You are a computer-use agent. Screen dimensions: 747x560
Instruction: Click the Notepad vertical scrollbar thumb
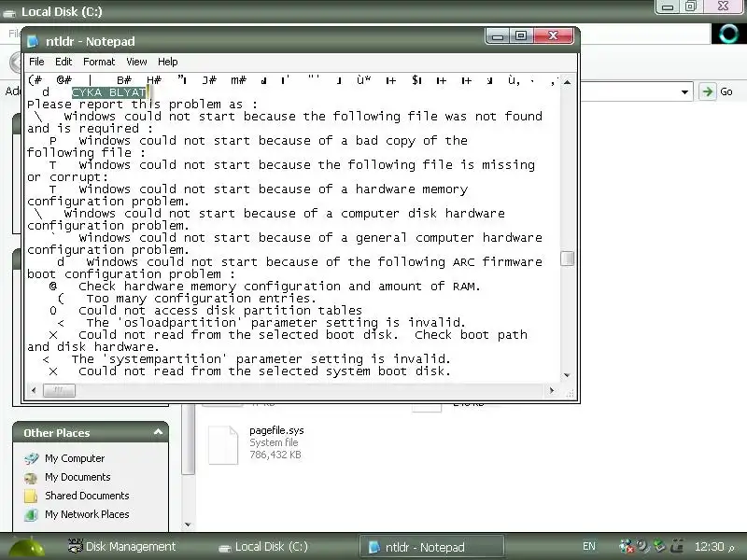click(x=567, y=259)
